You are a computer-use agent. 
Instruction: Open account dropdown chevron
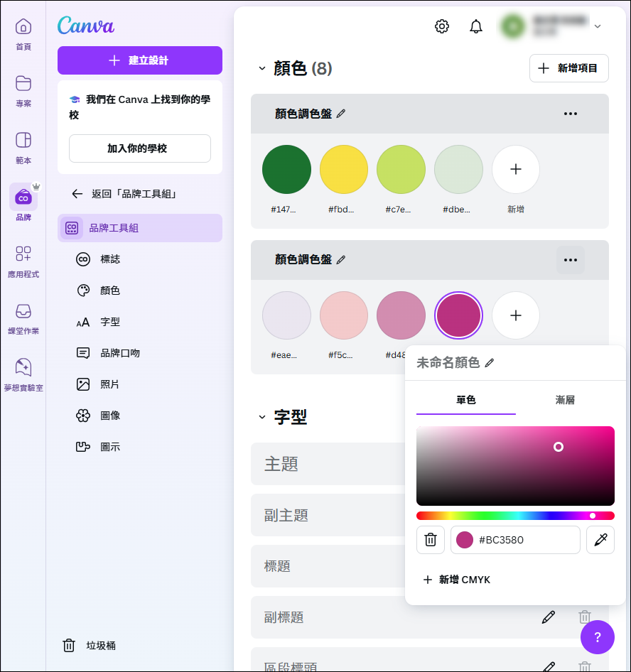(x=598, y=26)
